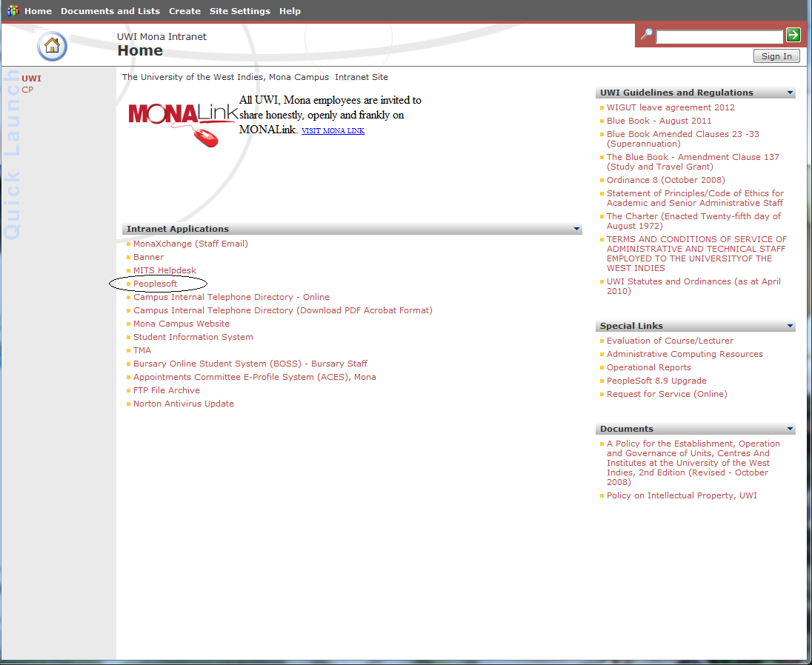Open the Peoplesoft link

click(156, 284)
